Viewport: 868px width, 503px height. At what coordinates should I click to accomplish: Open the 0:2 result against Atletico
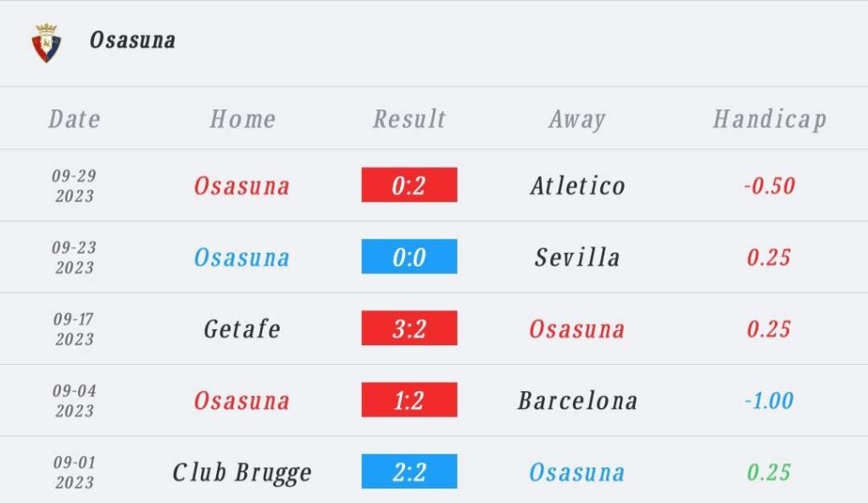[x=409, y=185]
